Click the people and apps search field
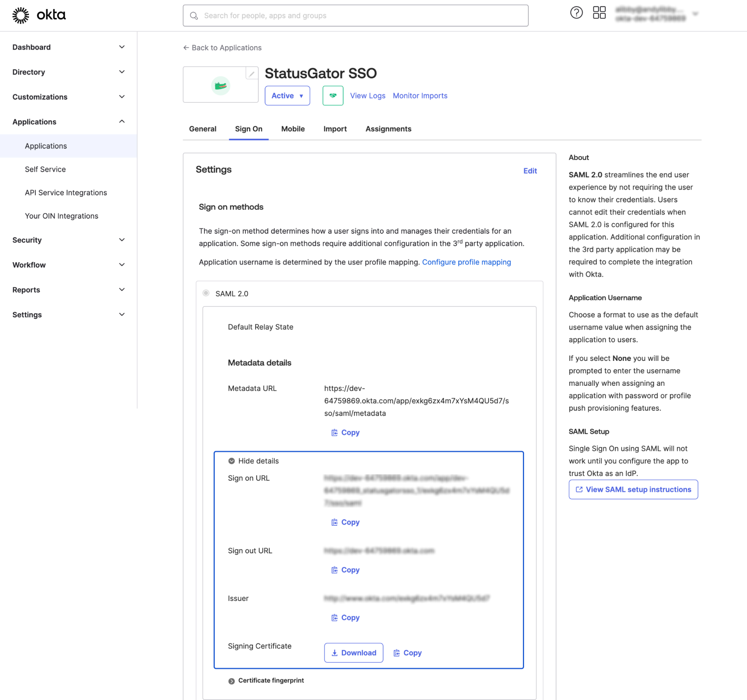The height and width of the screenshot is (700, 747). (355, 16)
